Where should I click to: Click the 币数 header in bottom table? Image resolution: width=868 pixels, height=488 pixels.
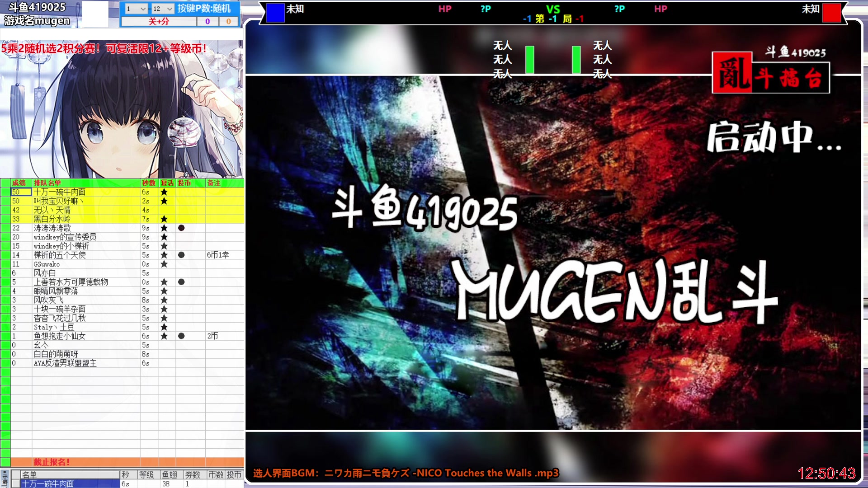(216, 474)
